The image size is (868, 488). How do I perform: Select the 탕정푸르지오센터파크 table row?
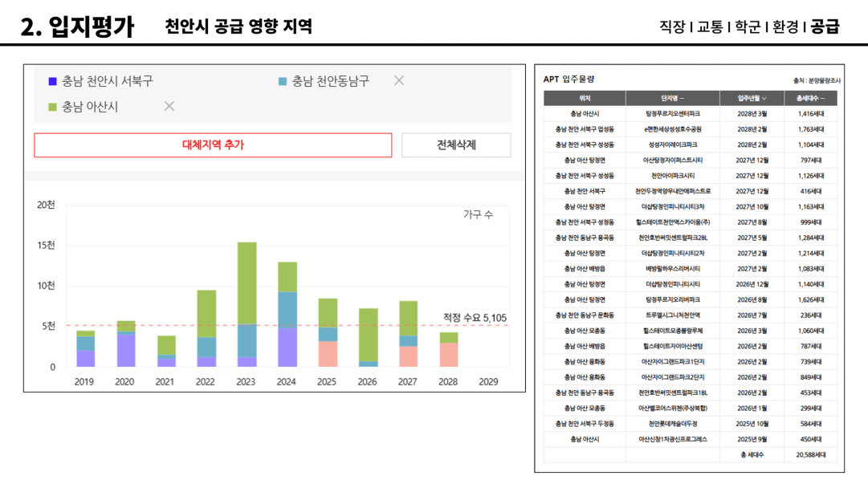point(691,114)
